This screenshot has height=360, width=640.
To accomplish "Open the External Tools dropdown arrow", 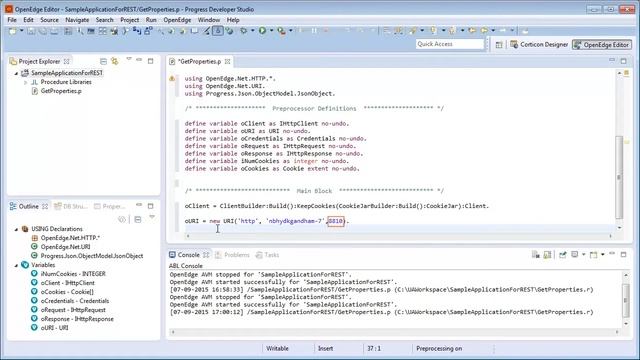I will [x=290, y=31].
